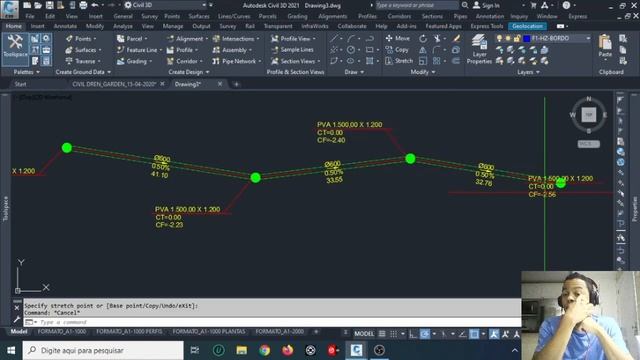
Task: Open the Pipe Network tool
Action: pyautogui.click(x=236, y=61)
